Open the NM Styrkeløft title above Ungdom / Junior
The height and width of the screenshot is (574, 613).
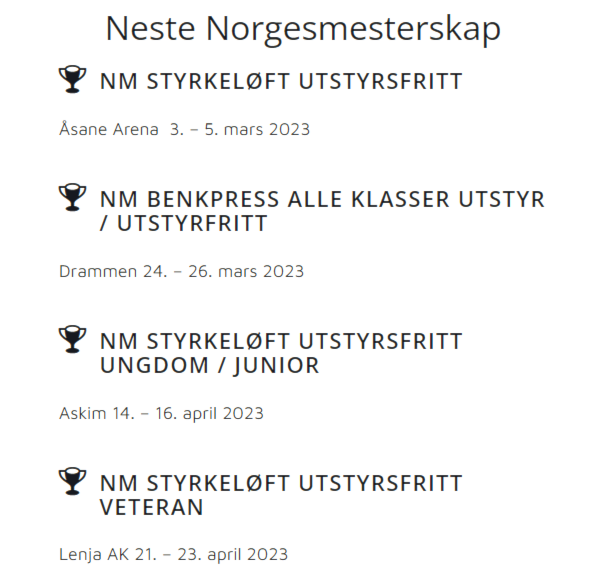(x=281, y=341)
